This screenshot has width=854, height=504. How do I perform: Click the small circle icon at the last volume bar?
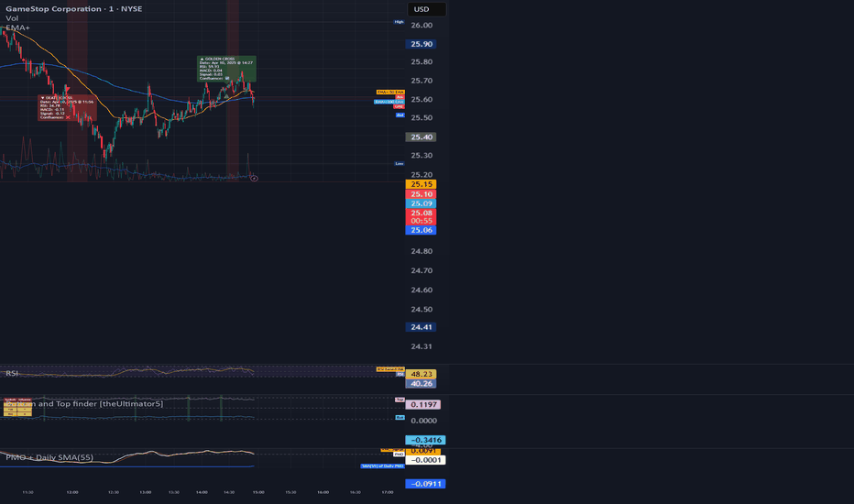click(x=254, y=178)
